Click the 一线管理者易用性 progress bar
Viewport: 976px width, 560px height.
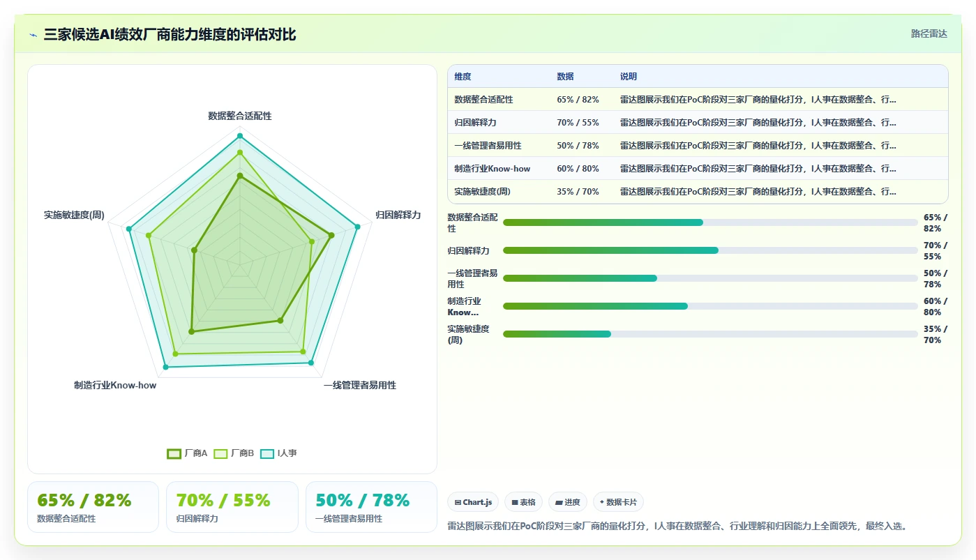click(x=710, y=278)
